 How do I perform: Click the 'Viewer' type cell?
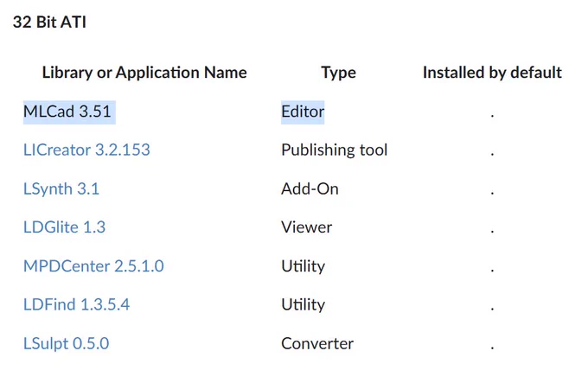click(307, 227)
